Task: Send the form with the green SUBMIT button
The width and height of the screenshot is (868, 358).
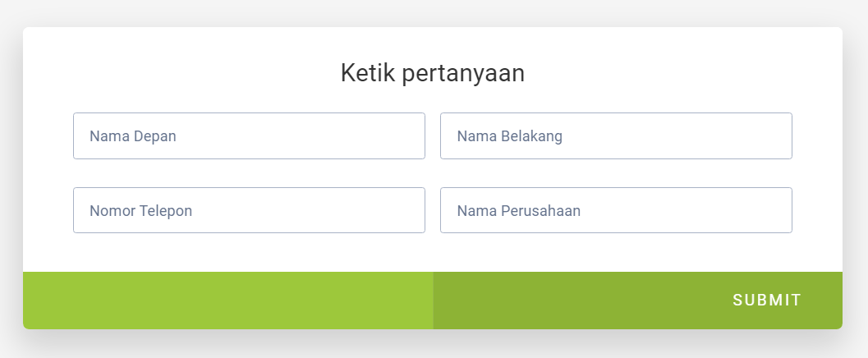Action: tap(767, 301)
